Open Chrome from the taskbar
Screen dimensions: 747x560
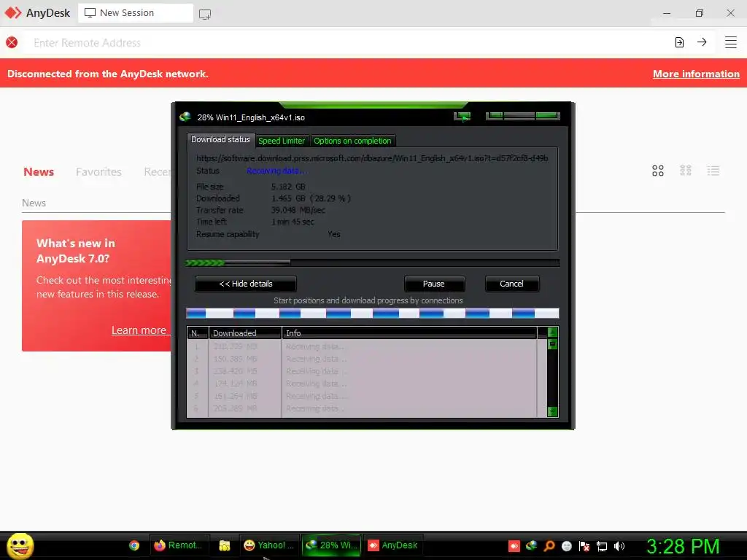(134, 545)
